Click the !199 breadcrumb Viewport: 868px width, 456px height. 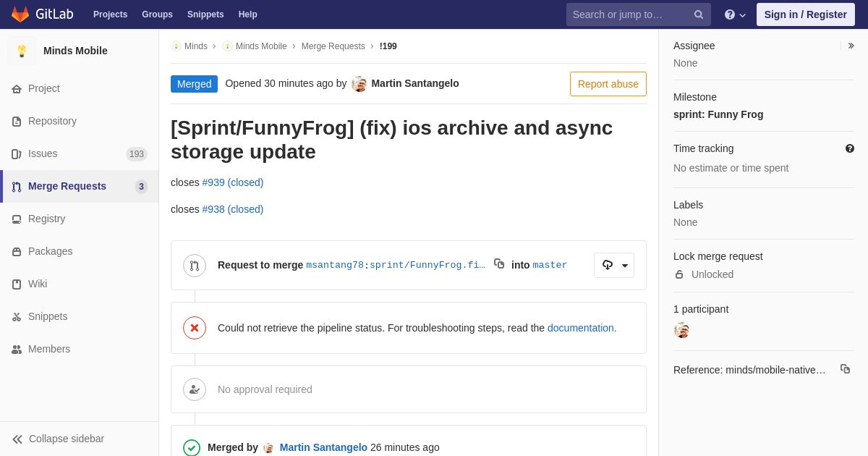[x=388, y=46]
